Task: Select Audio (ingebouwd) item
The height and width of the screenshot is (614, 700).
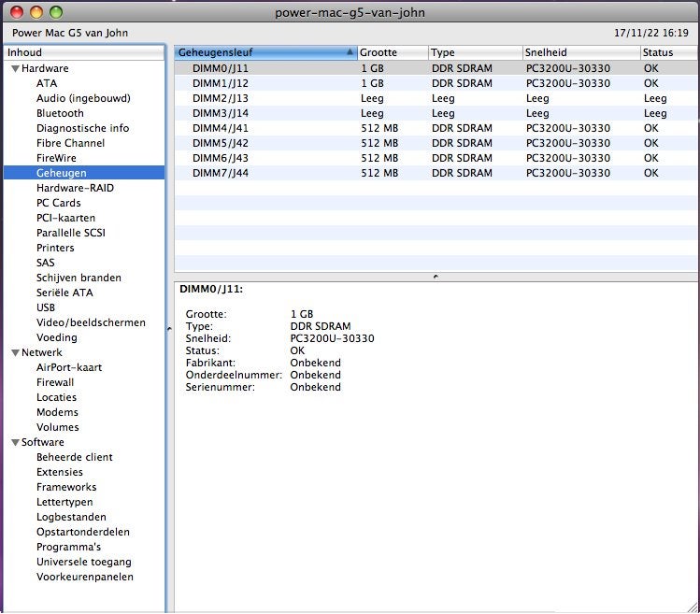Action: 83,98
